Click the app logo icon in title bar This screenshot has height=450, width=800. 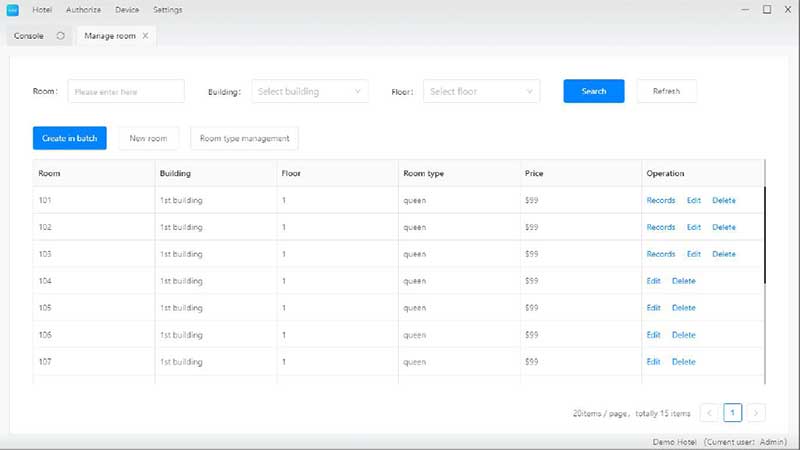coord(13,10)
